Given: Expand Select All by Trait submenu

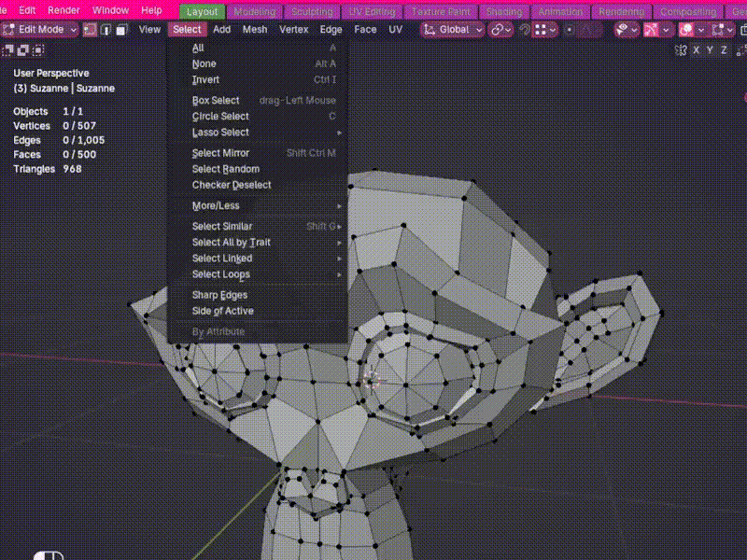Looking at the screenshot, I should tap(258, 243).
